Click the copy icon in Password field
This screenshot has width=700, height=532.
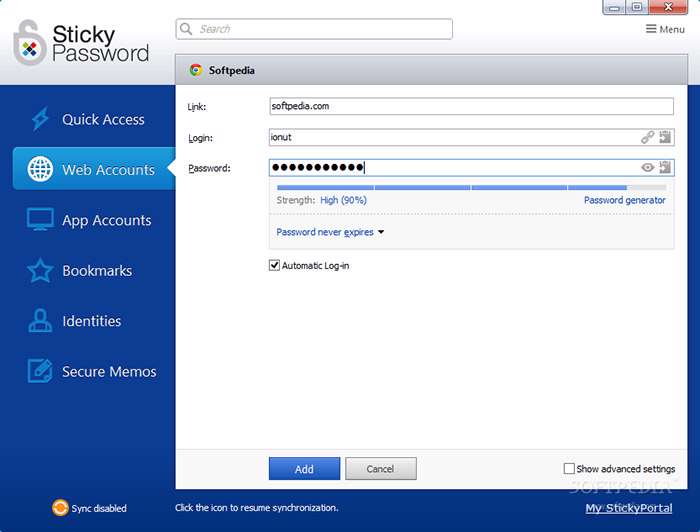(x=665, y=168)
